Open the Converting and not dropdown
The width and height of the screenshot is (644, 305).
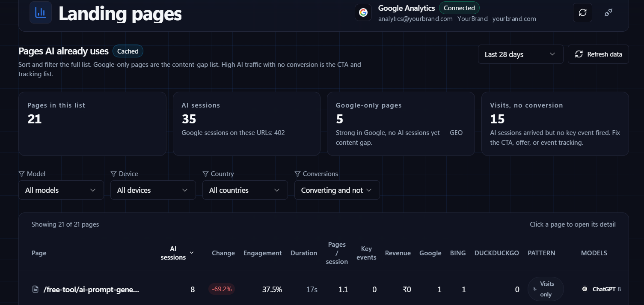point(337,190)
